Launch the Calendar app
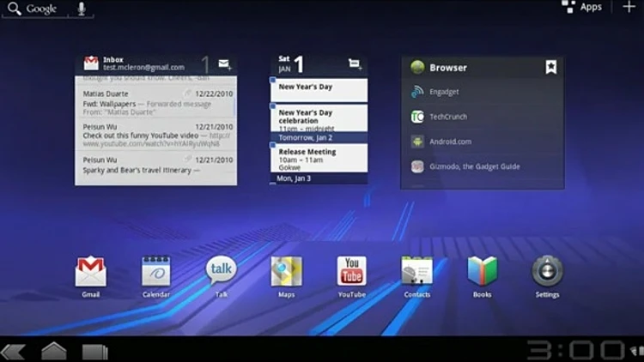The image size is (644, 362). 155,272
